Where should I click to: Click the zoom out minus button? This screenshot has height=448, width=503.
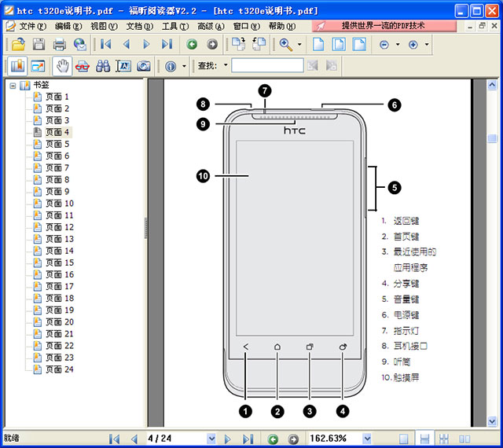tap(384, 45)
